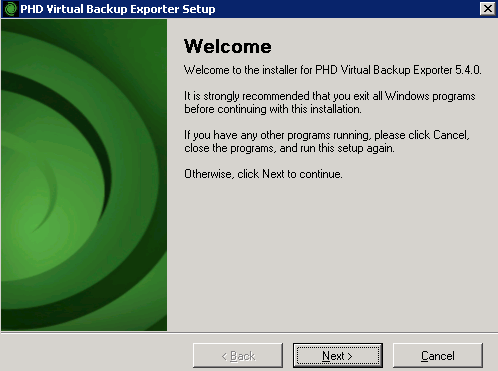Click the 'PHD Virtual Backup Exporter Setup' title text
Image resolution: width=498 pixels, height=371 pixels.
(118, 9)
